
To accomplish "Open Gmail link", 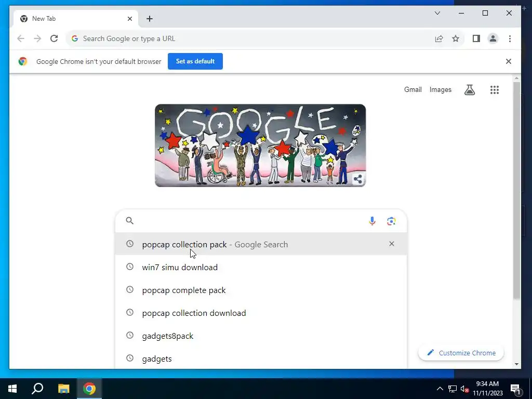I will tap(413, 89).
